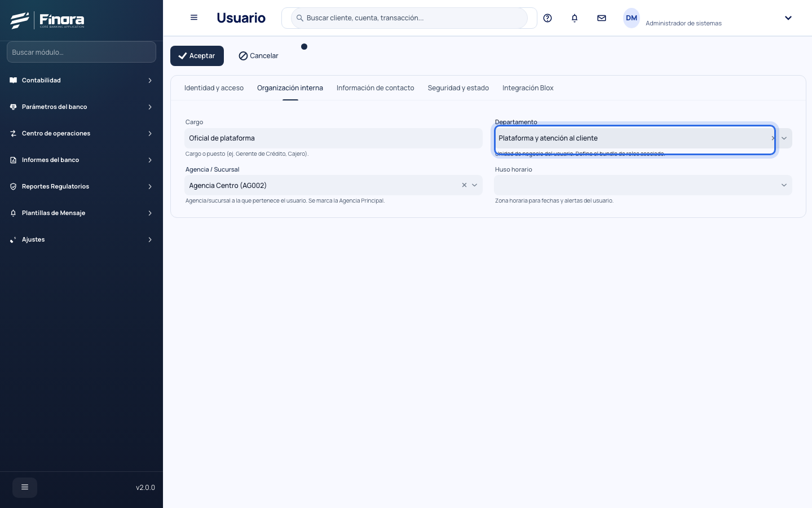Image resolution: width=812 pixels, height=508 pixels.
Task: Open the mail envelope icon
Action: pyautogui.click(x=602, y=18)
